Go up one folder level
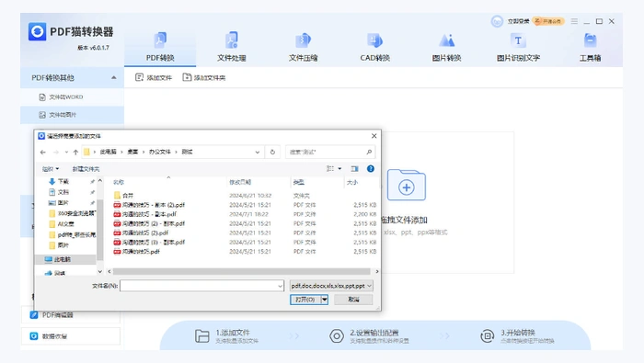Screen dimensions: 644x363 [75, 153]
